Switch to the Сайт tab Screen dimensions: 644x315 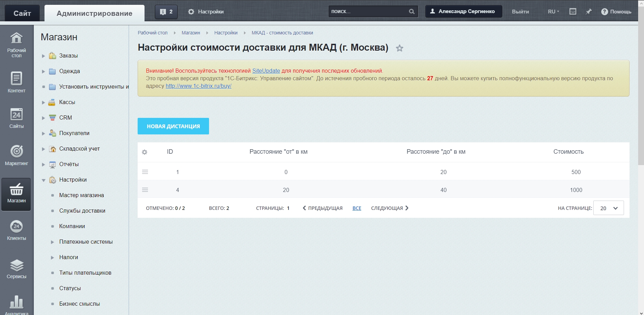click(22, 13)
